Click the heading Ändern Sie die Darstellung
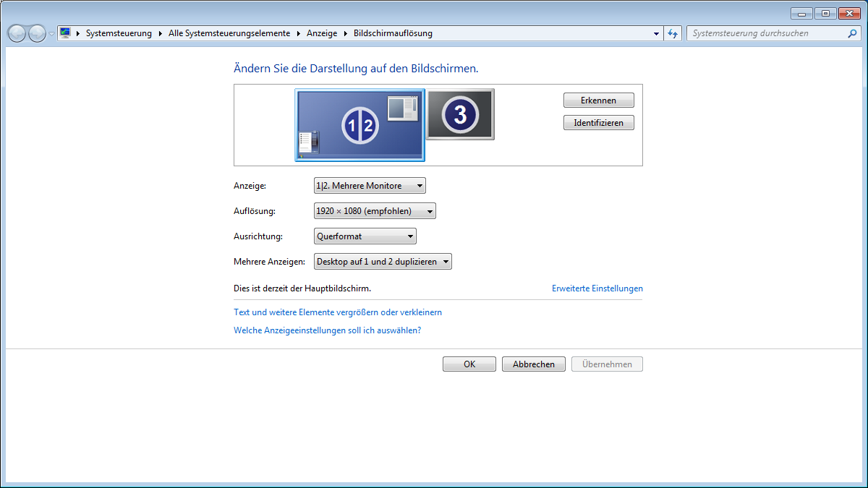The width and height of the screenshot is (868, 488). [x=356, y=69]
